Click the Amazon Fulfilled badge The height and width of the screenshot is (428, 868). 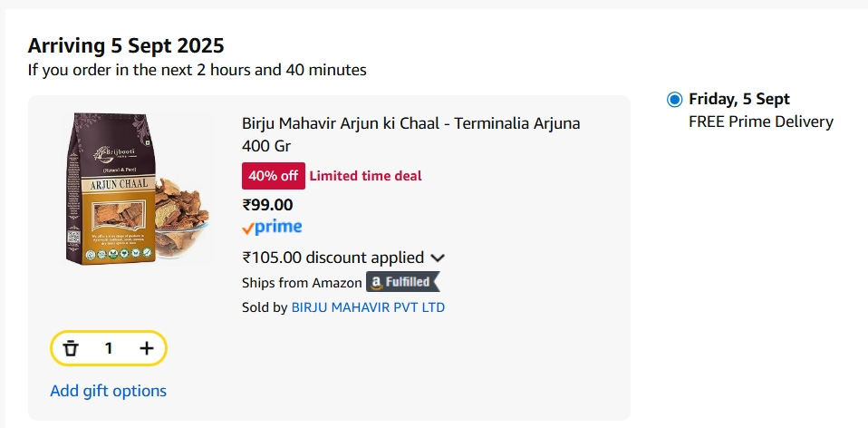402,282
